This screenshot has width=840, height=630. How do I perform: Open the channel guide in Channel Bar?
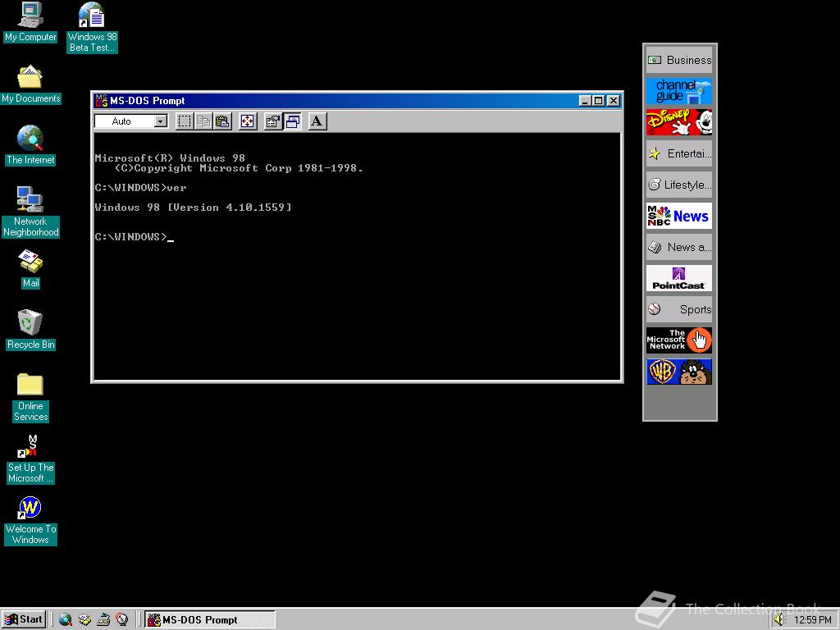tap(679, 91)
